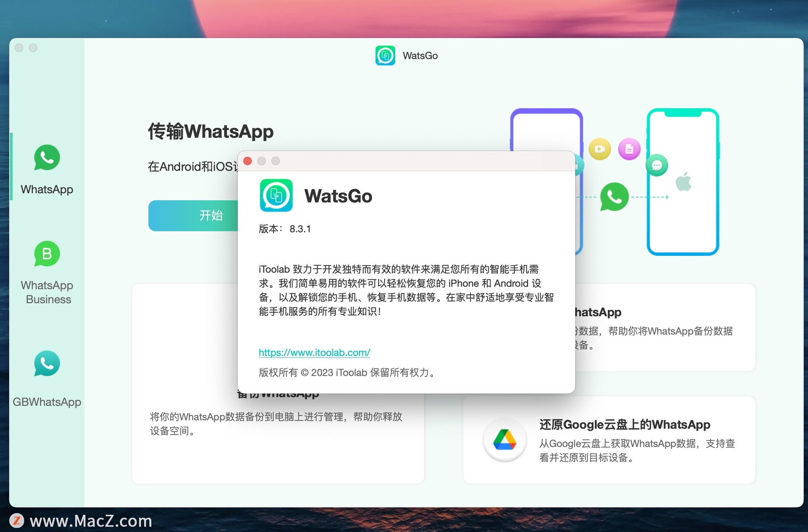Click the iToolab description paragraph

pos(406,290)
